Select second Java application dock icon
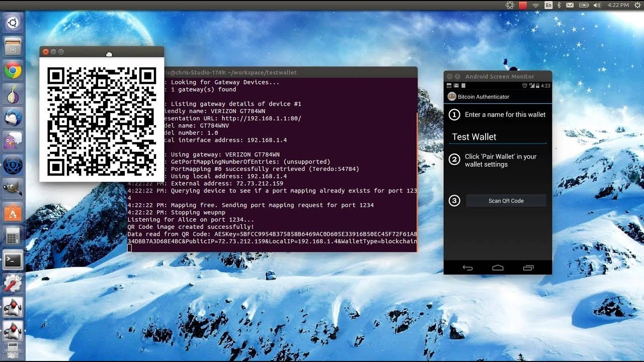Viewport: 644px width, 362px height. (x=13, y=330)
